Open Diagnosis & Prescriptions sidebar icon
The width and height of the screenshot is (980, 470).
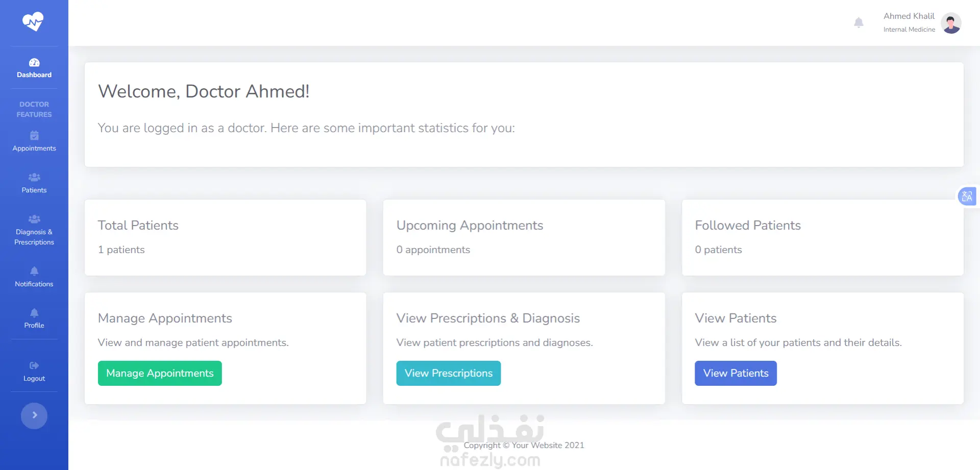coord(34,219)
